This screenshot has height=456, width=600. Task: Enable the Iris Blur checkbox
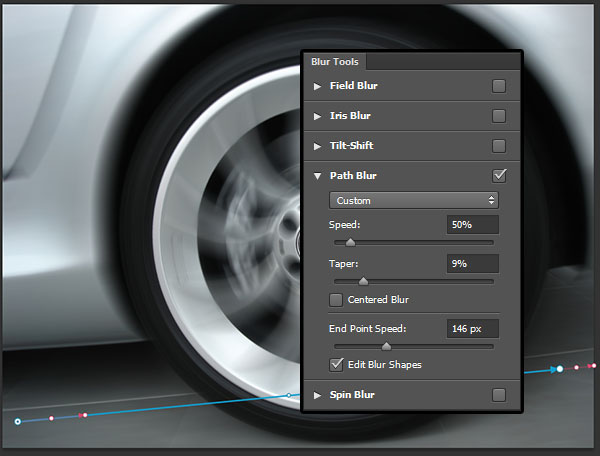tap(499, 116)
